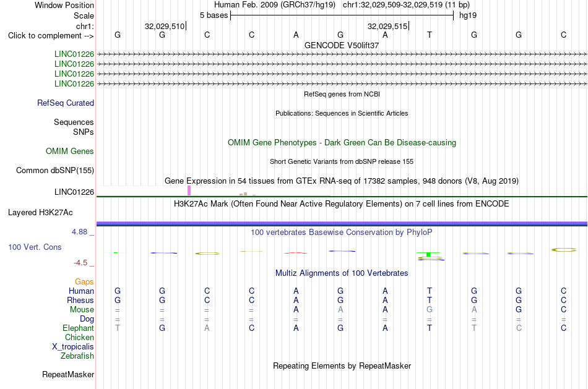Select the Zebrafish alignment row label
This screenshot has width=588, height=389.
(x=77, y=356)
